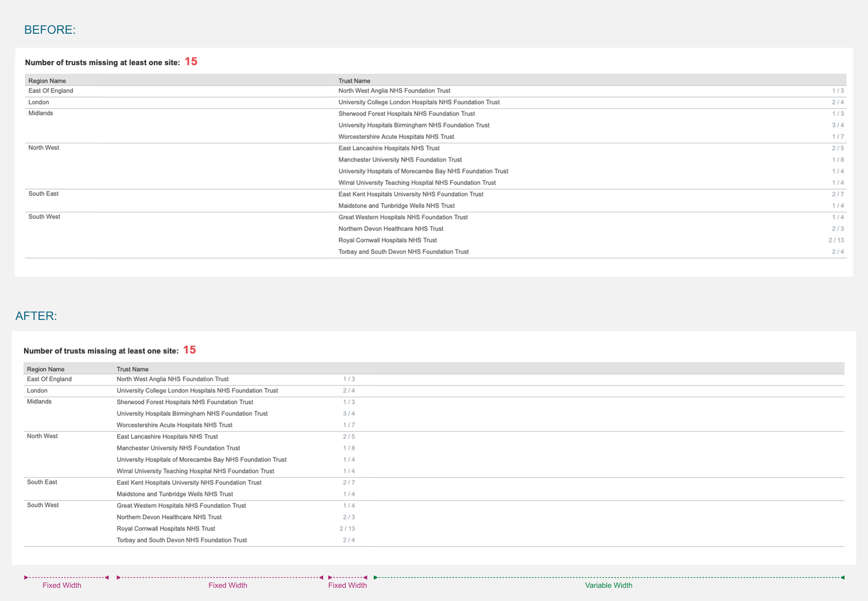Click the 3 / 4 value in AFTER table

[x=349, y=414]
